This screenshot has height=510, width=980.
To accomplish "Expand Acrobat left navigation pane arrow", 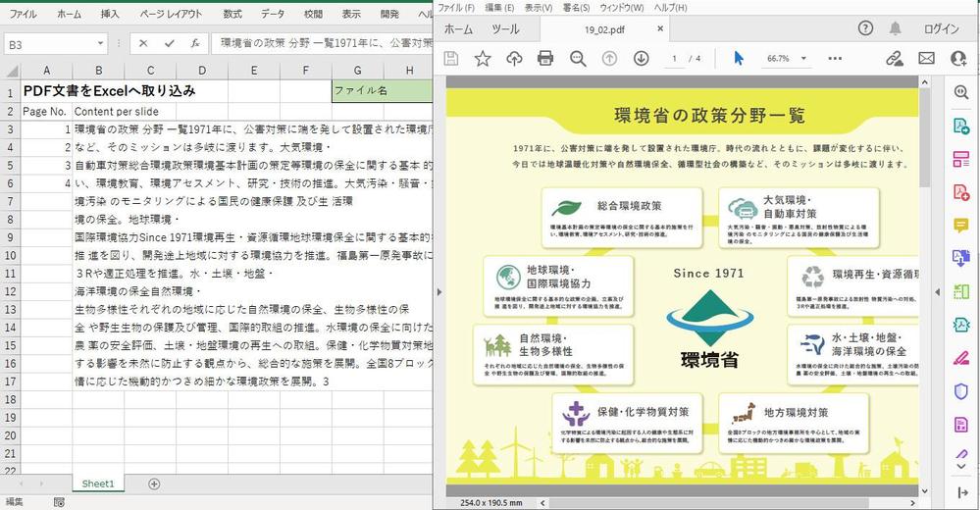I will pos(438,292).
